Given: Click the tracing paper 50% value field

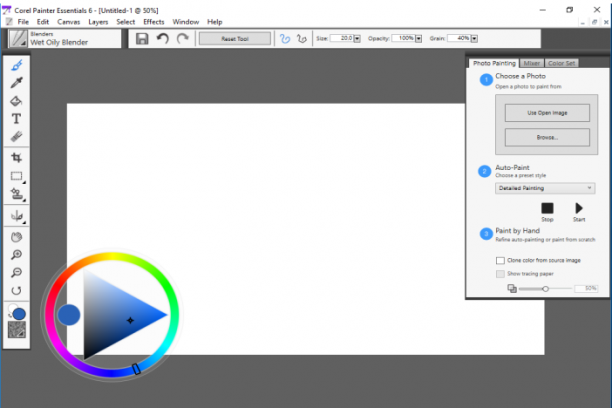Looking at the screenshot, I should [586, 288].
